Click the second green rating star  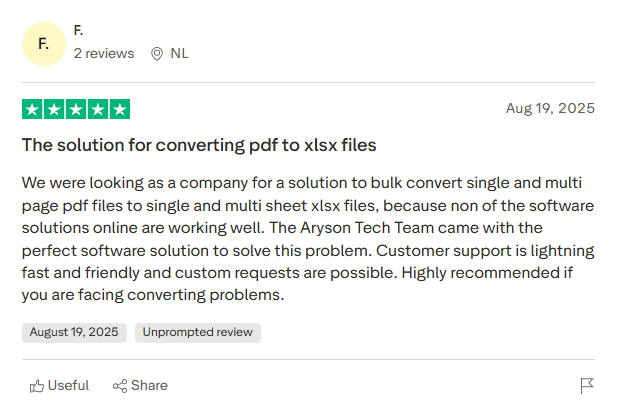click(54, 109)
